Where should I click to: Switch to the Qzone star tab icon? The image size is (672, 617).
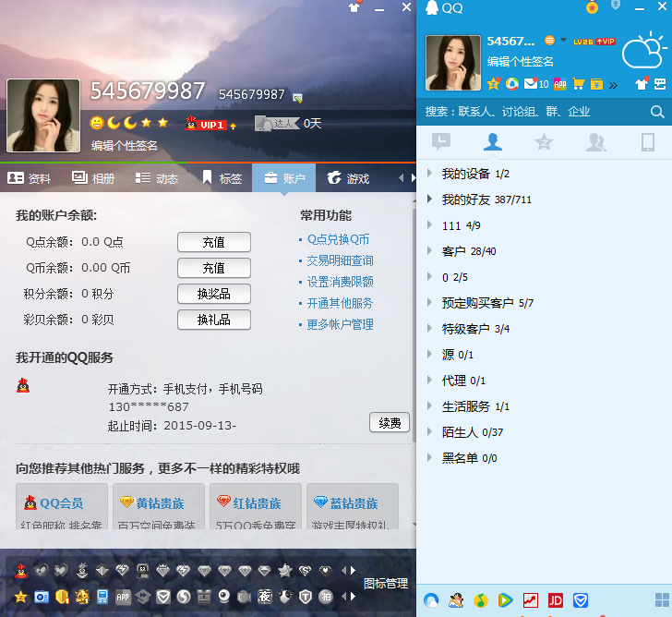pos(544,142)
